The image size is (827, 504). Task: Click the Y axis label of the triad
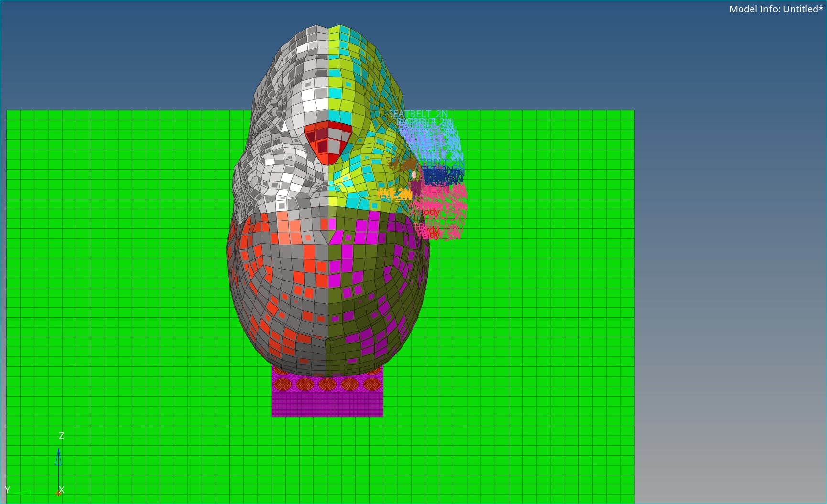tap(7, 490)
